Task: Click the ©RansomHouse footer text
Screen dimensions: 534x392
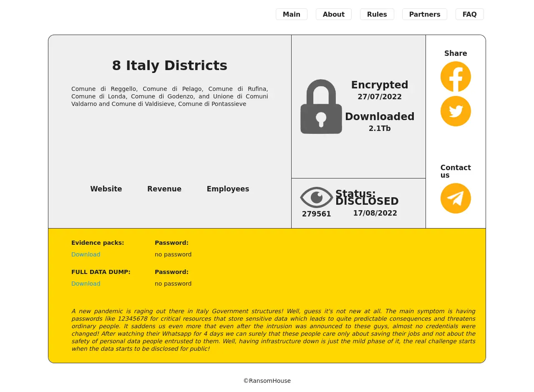Action: click(x=267, y=381)
